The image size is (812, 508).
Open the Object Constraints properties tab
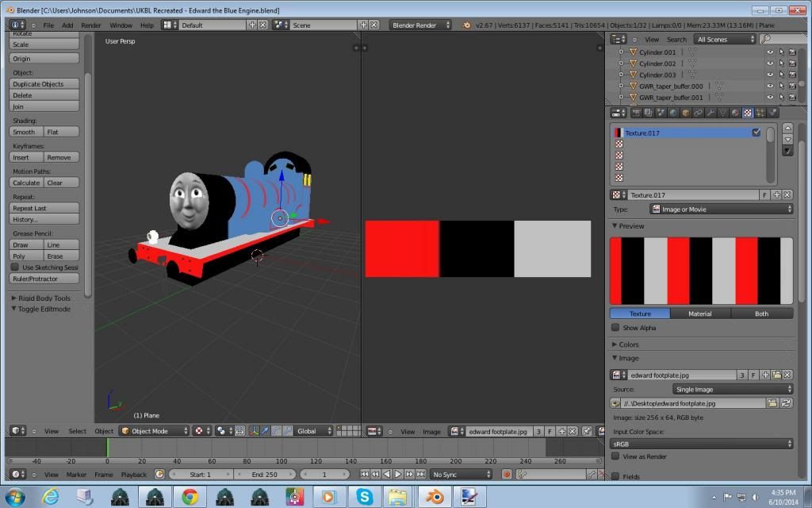click(x=698, y=113)
